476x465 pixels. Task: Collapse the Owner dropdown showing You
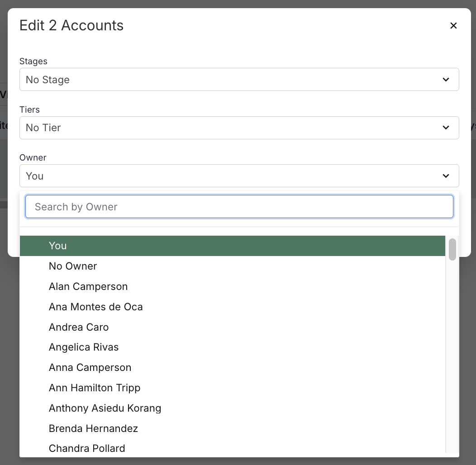coord(239,176)
